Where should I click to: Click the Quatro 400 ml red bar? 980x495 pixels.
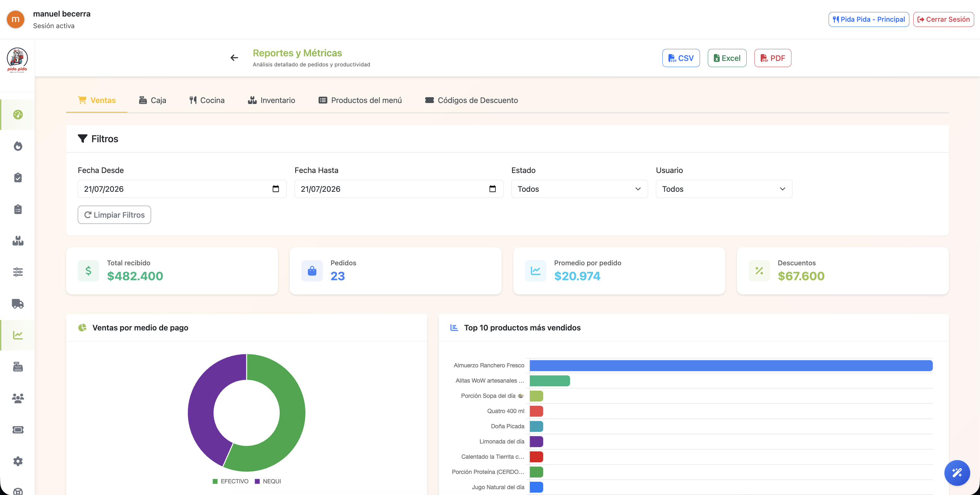coord(536,411)
